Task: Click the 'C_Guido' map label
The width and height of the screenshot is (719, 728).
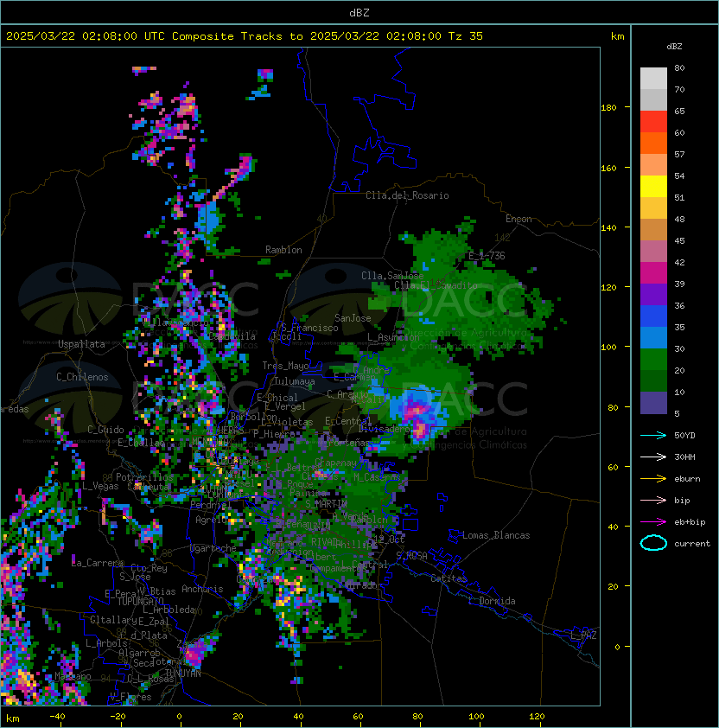Action: [105, 430]
